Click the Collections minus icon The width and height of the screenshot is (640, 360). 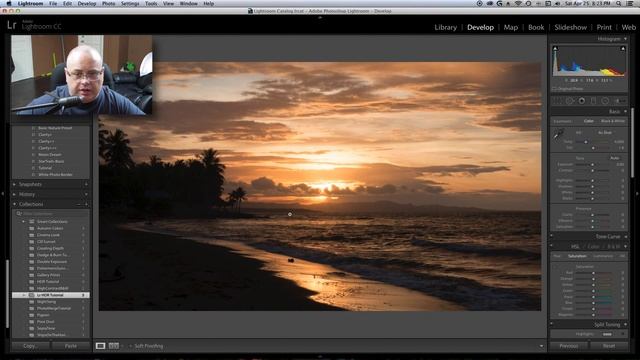(79, 204)
